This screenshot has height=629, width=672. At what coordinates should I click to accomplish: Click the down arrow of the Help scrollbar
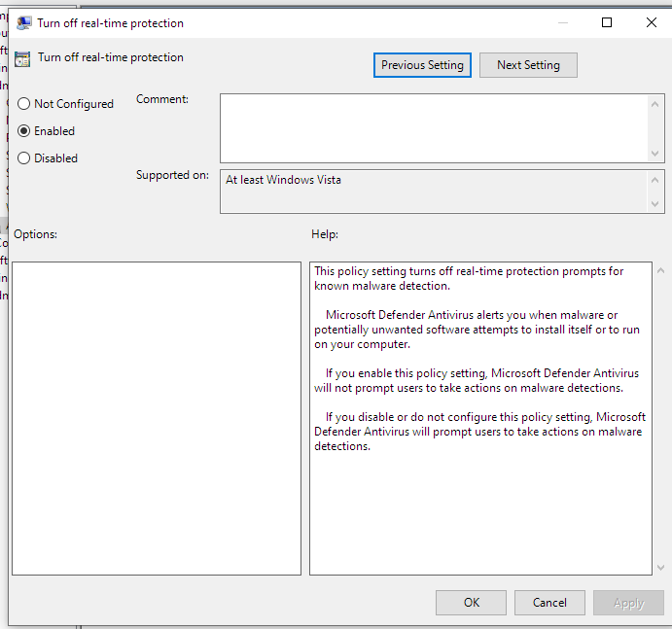[x=661, y=568]
